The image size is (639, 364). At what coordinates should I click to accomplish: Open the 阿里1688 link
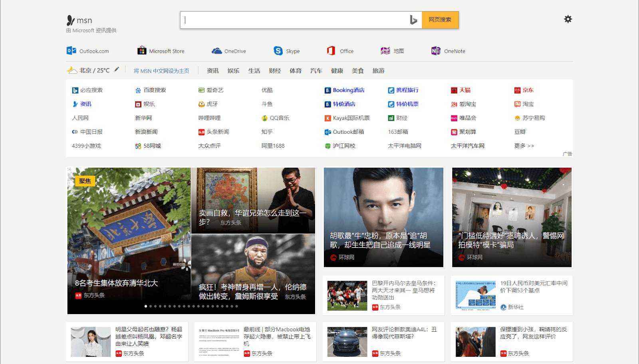(x=273, y=146)
